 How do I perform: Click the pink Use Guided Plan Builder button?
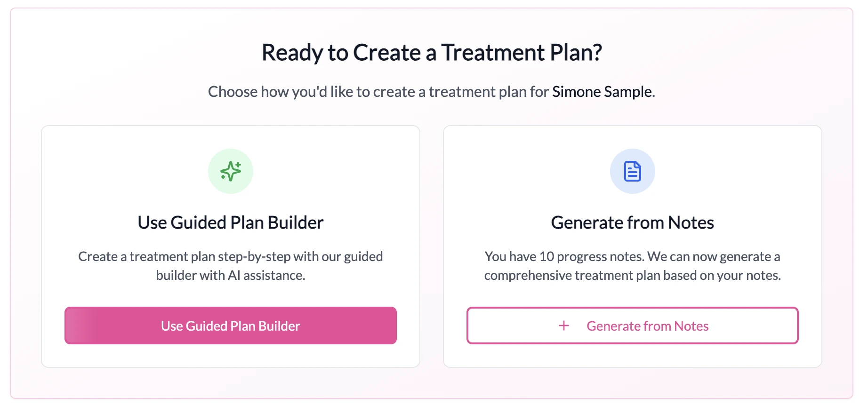[230, 326]
